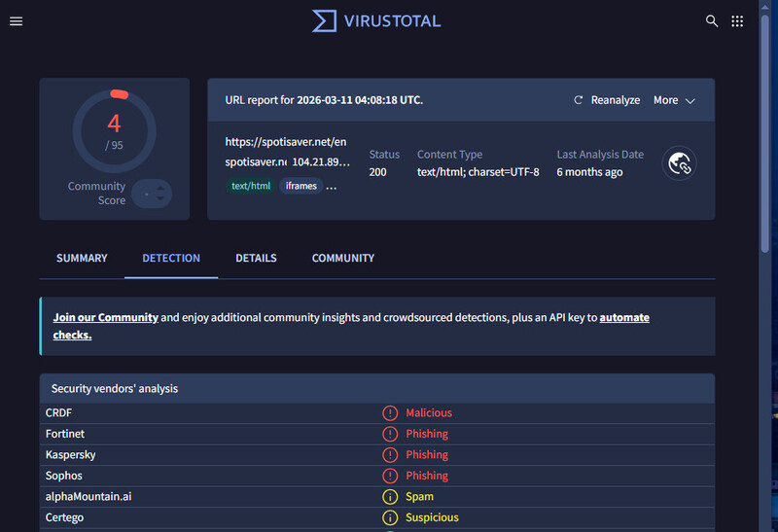
Task: Click the VirusTotal logo
Action: (376, 21)
